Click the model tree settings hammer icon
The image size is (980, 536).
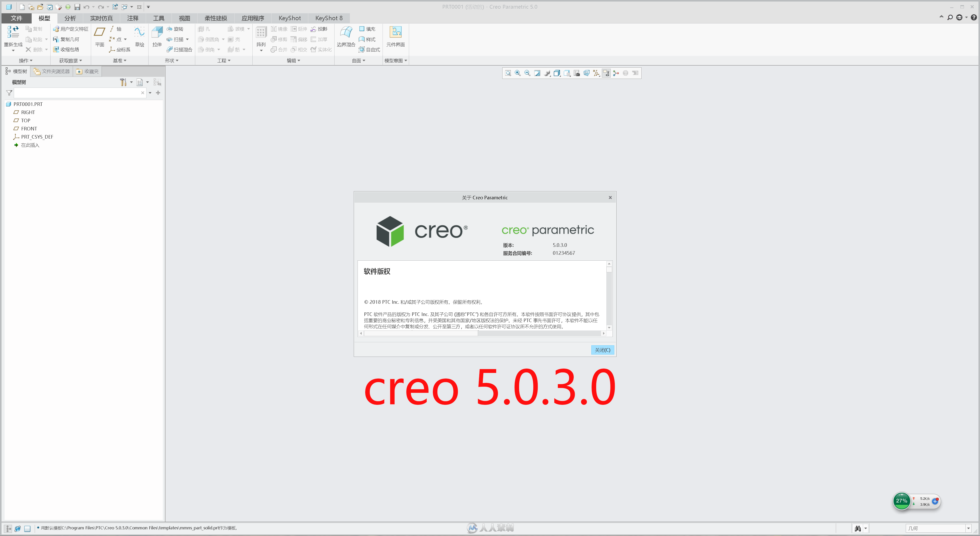pyautogui.click(x=123, y=82)
